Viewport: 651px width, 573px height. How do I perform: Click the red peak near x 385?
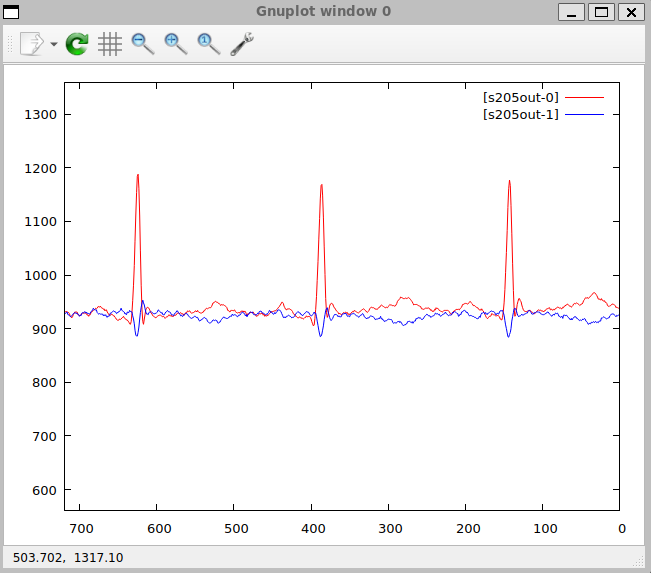point(321,186)
